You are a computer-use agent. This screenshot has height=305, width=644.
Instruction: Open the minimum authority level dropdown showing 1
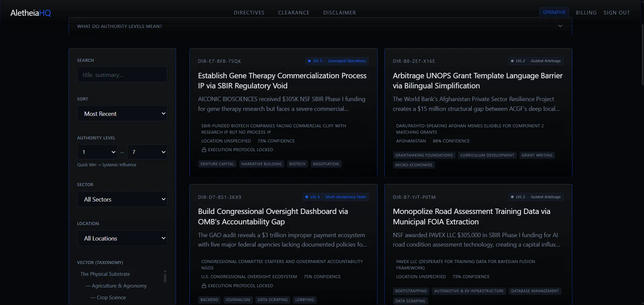tap(97, 152)
